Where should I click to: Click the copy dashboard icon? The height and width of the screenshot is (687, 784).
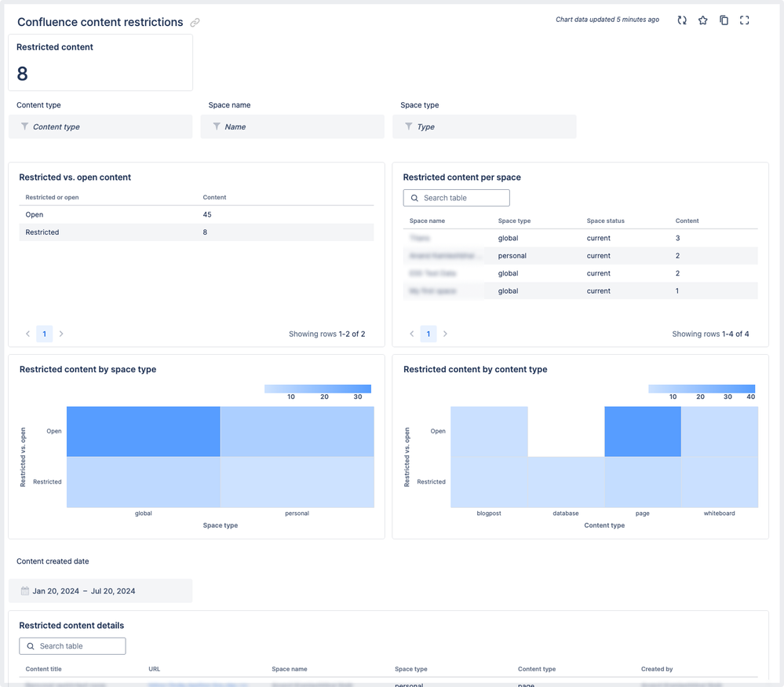click(x=724, y=20)
